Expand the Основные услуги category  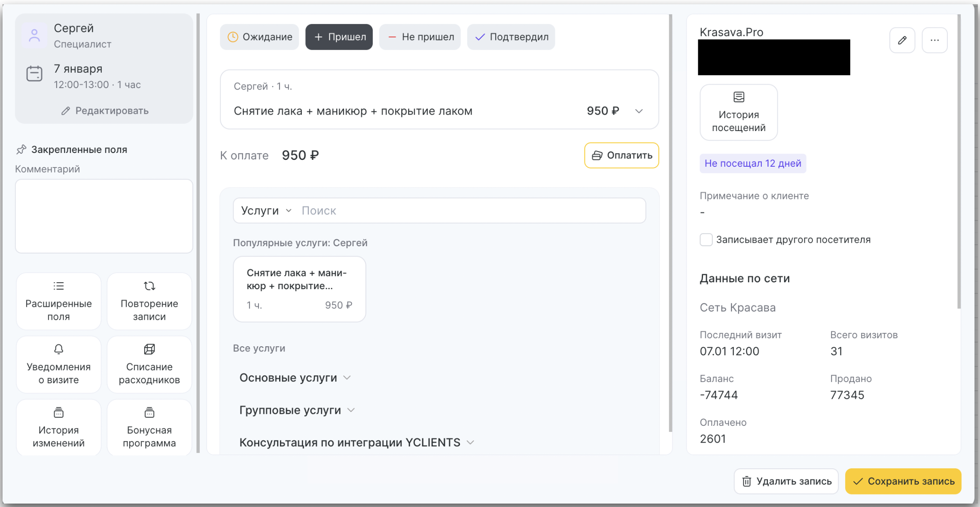[295, 378]
